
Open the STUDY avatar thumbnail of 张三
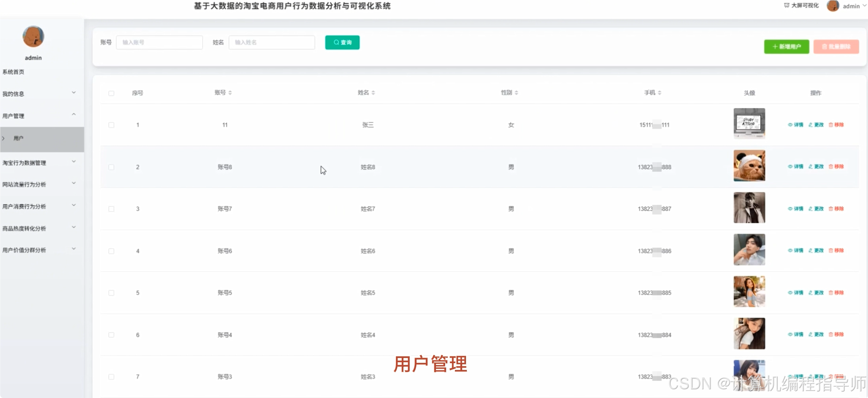coord(749,124)
